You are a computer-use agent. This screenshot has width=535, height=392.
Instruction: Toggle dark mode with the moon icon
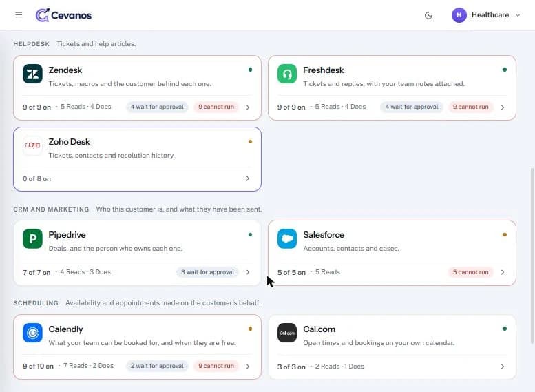click(428, 15)
